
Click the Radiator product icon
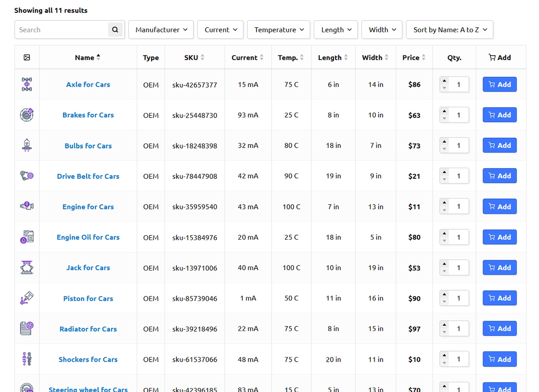point(27,328)
